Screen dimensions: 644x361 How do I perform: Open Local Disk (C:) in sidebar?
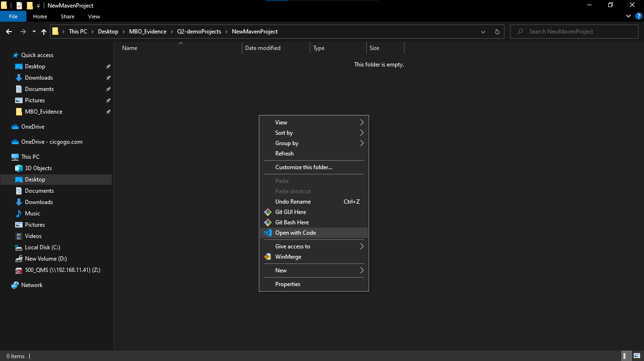pyautogui.click(x=42, y=247)
